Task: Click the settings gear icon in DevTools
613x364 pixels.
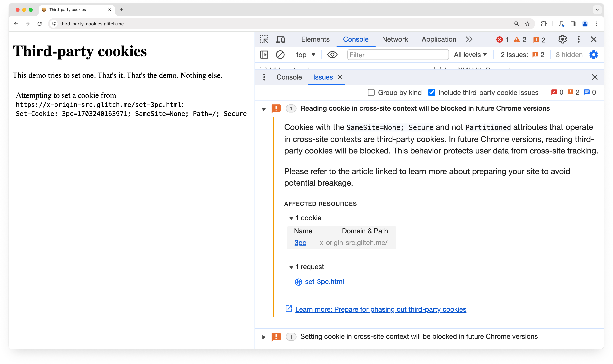Action: click(x=562, y=39)
